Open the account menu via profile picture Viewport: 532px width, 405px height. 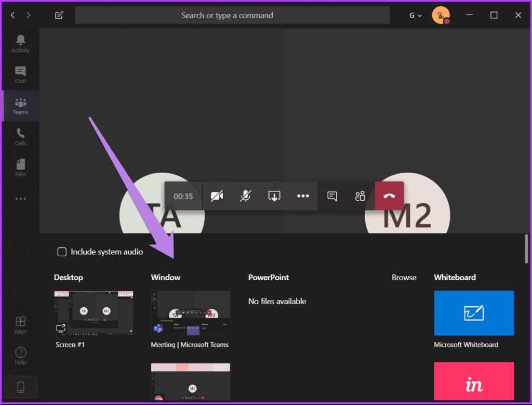point(441,15)
